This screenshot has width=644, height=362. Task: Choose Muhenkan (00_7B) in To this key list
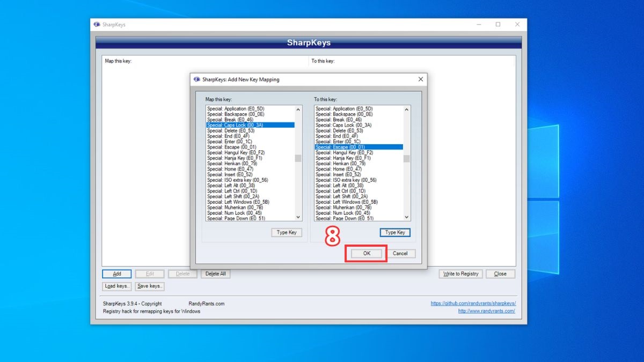(359, 208)
